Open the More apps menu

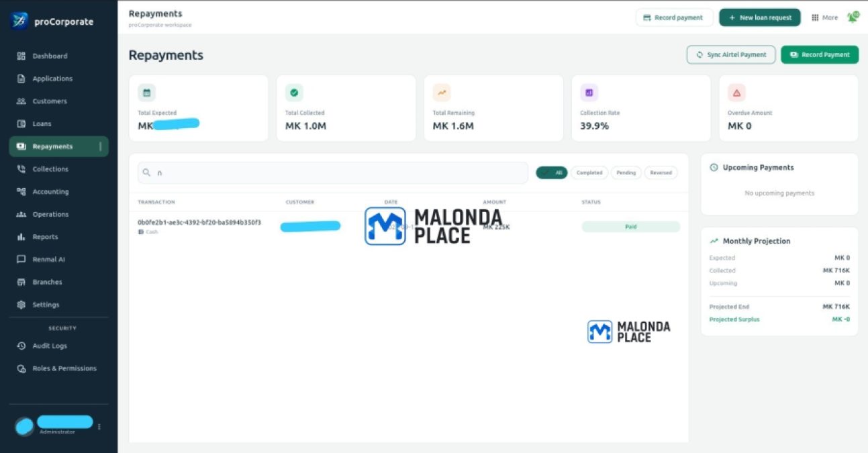(824, 17)
